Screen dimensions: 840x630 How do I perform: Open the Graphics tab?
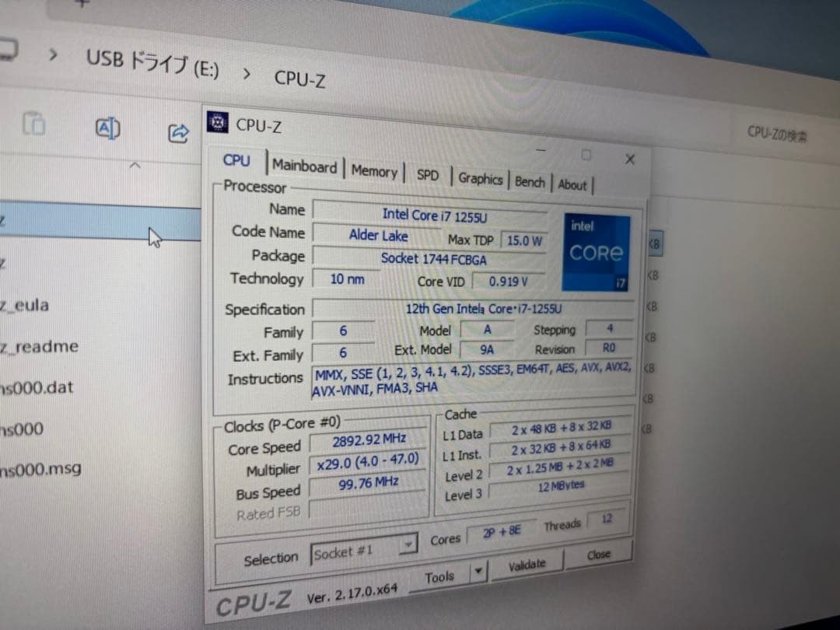click(480, 179)
